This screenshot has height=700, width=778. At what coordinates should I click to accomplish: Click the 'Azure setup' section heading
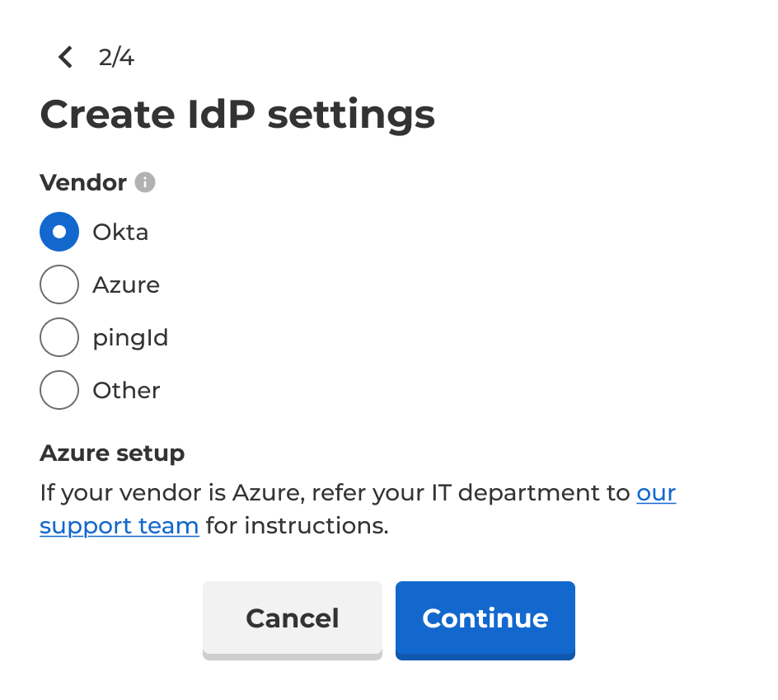[112, 453]
